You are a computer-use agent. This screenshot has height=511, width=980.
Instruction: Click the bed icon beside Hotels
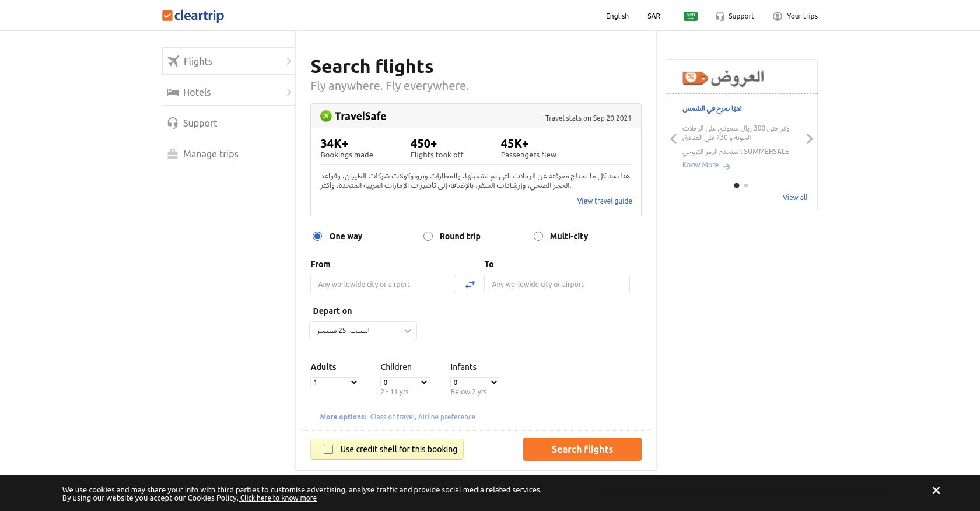173,92
